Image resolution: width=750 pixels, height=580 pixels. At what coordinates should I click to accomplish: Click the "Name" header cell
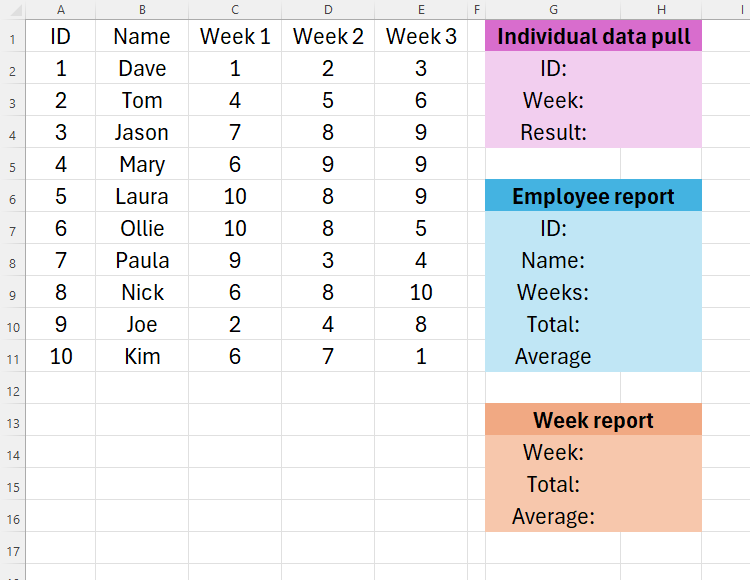[x=142, y=37]
